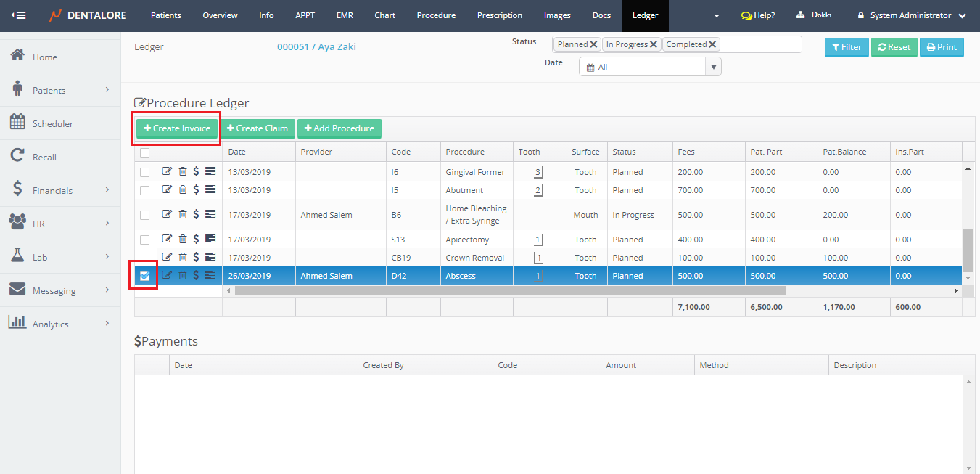The image size is (980, 474).
Task: Open the Date filter dropdown
Action: click(714, 67)
